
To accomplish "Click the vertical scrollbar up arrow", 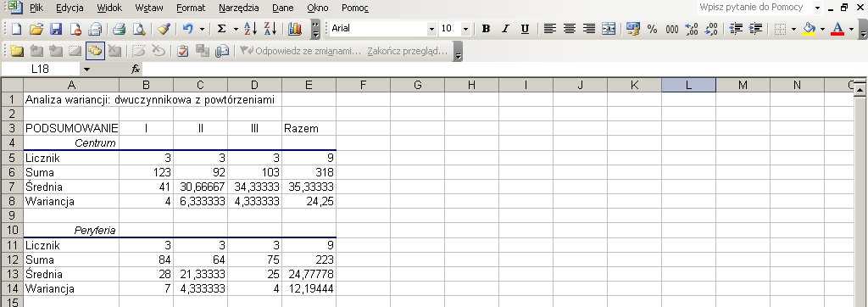I will coord(860,89).
